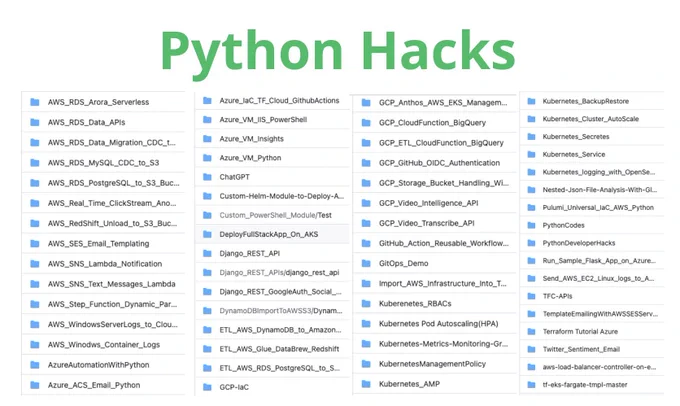Click folder icon beside Kubernetes_Secretes
The width and height of the screenshot is (680, 406).
[531, 137]
